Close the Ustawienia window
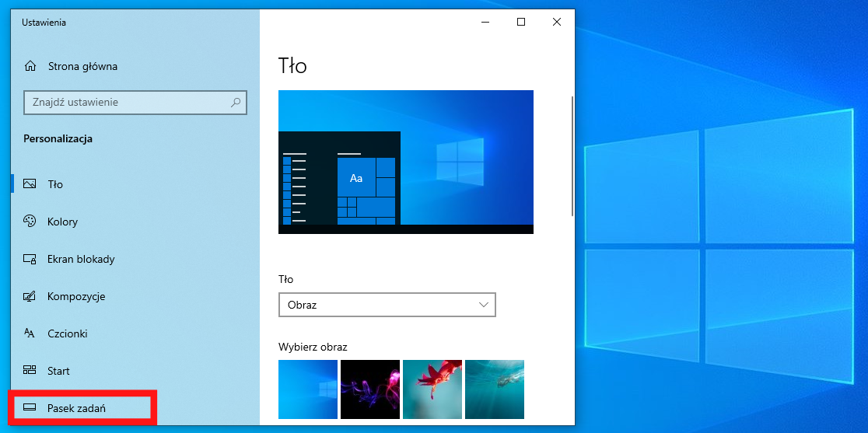 coord(557,22)
